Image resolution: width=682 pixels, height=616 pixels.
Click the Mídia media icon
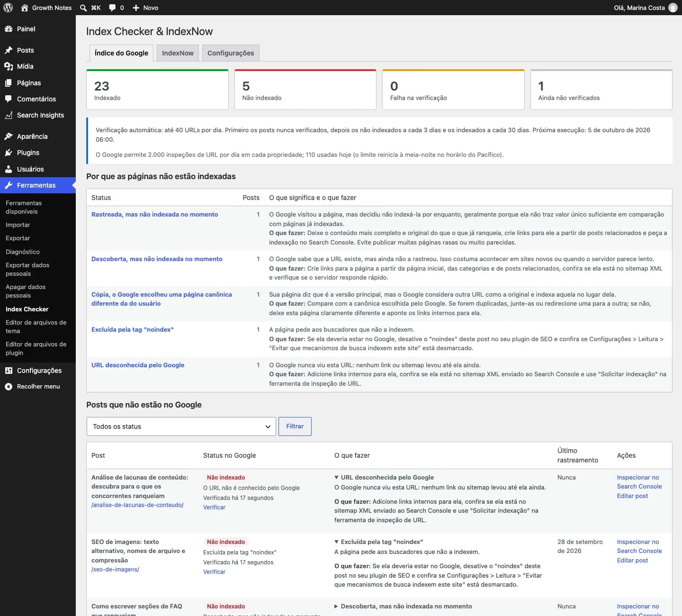point(9,66)
